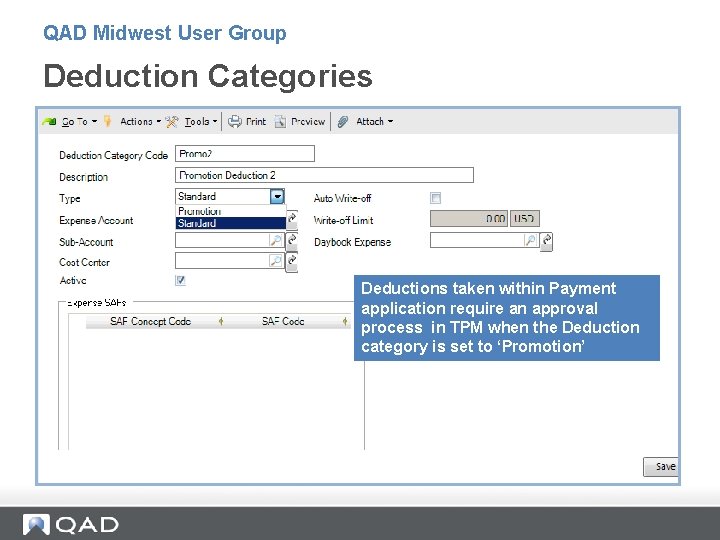Open Cost Center lookup magnifier

(276, 261)
